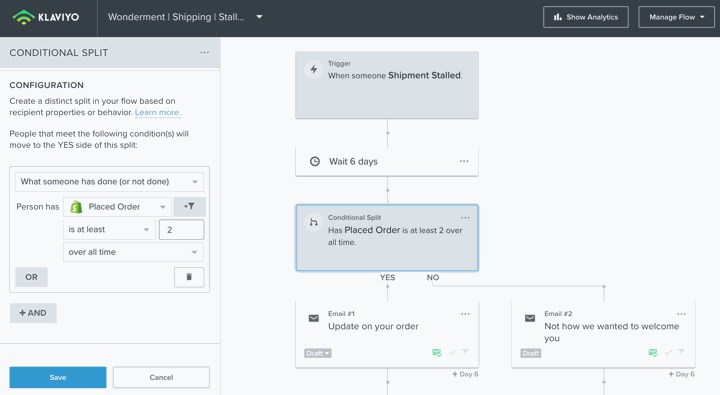Click the 'Wait 6 days' step text
Image resolution: width=720 pixels, height=395 pixels.
353,162
